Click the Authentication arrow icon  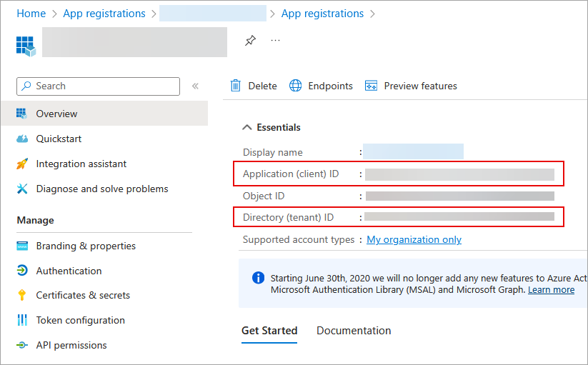[x=22, y=271]
